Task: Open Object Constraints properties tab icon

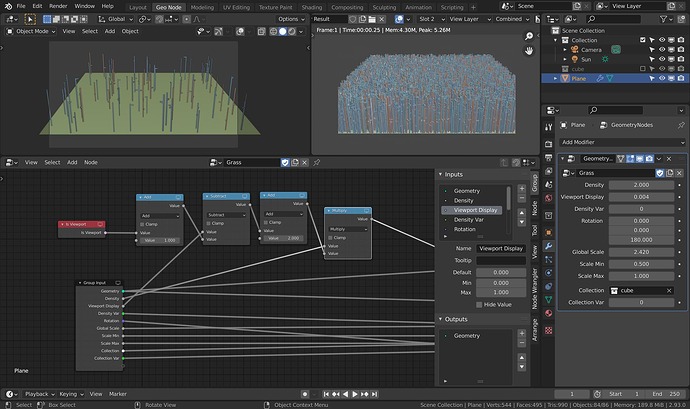Action: pyautogui.click(x=548, y=286)
